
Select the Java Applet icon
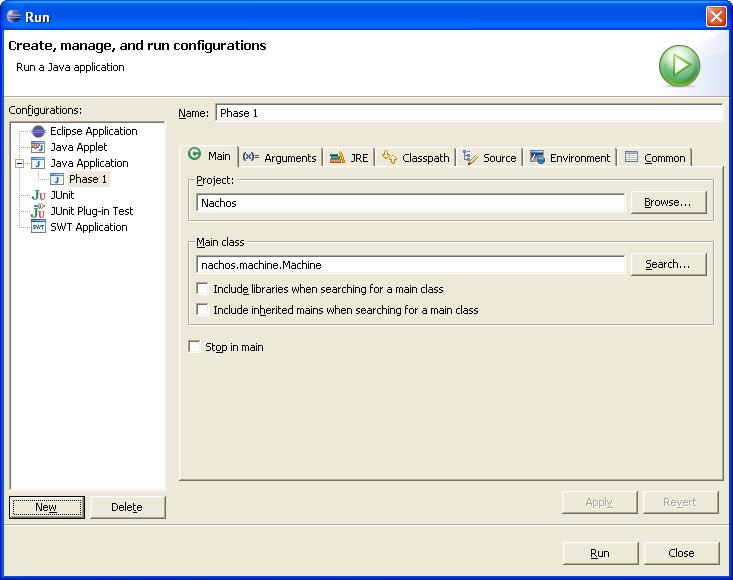(x=38, y=147)
